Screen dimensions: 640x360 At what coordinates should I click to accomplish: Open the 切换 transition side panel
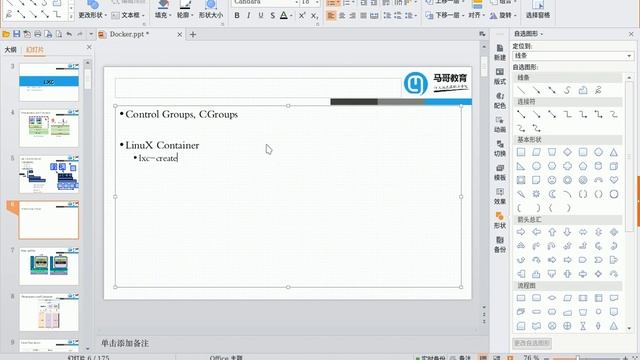[x=500, y=149]
